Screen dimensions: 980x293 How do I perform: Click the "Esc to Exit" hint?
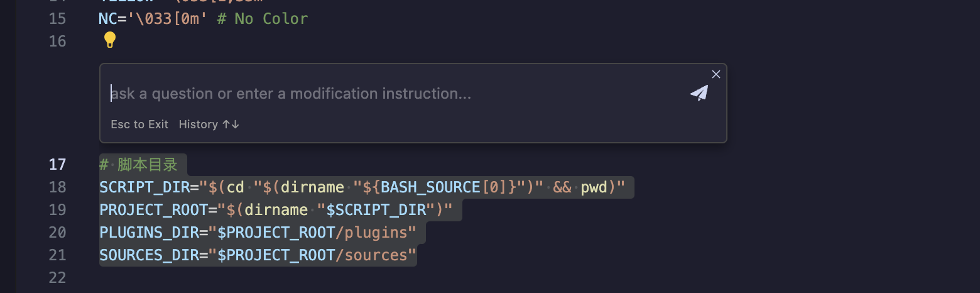pos(139,124)
